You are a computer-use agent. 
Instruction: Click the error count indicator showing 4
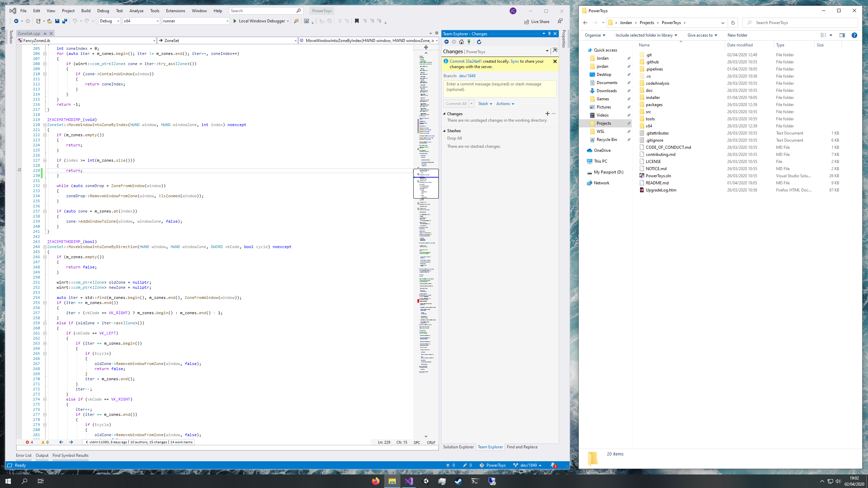29,442
